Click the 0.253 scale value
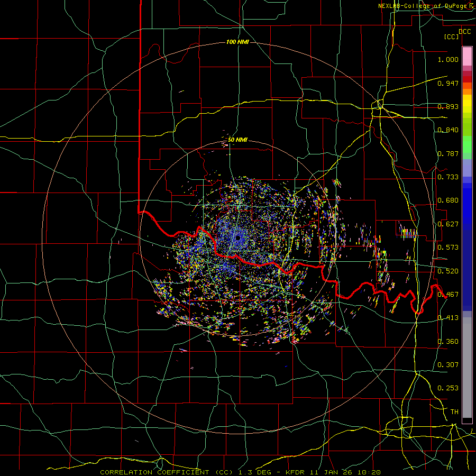Image resolution: width=476 pixels, height=476 pixels. pos(448,388)
